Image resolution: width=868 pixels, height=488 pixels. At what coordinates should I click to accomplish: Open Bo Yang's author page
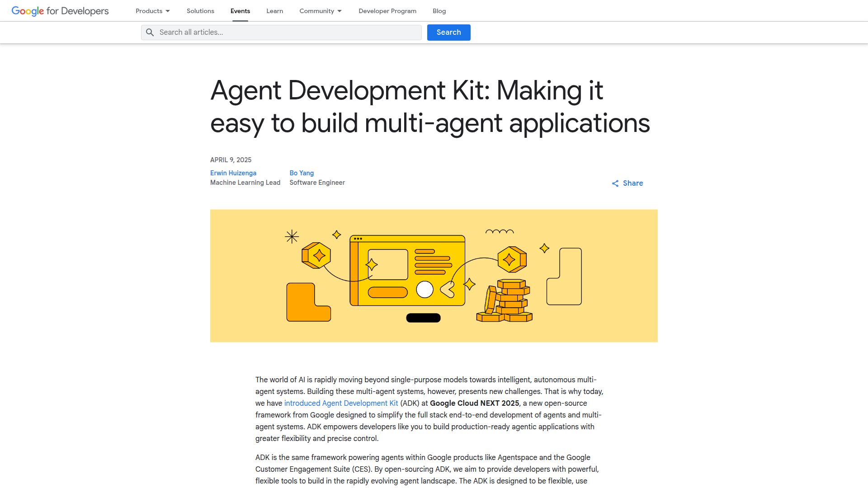point(302,173)
